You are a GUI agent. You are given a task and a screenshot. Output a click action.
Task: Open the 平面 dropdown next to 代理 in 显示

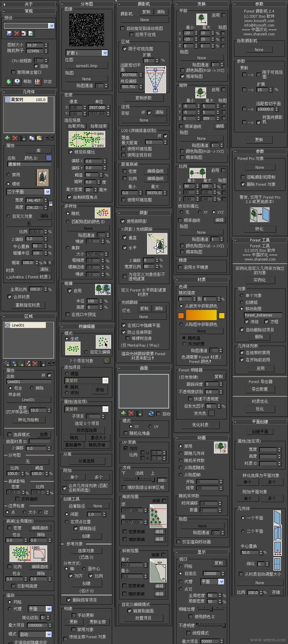221,581
